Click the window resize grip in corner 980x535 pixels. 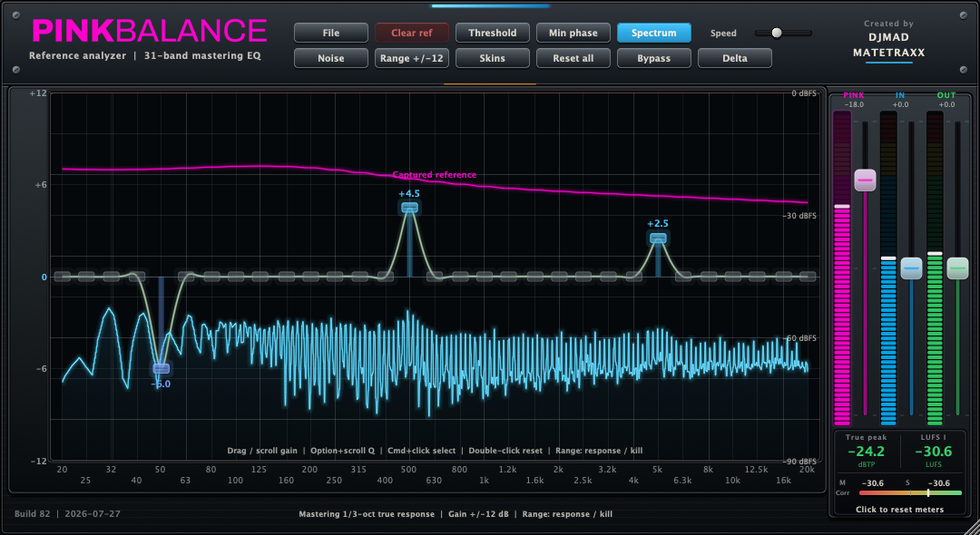[972, 528]
